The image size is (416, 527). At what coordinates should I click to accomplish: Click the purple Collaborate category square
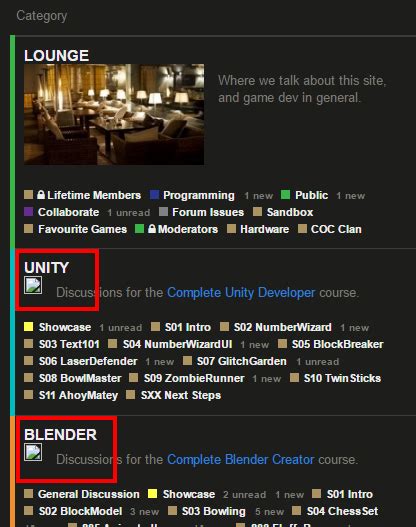(29, 212)
